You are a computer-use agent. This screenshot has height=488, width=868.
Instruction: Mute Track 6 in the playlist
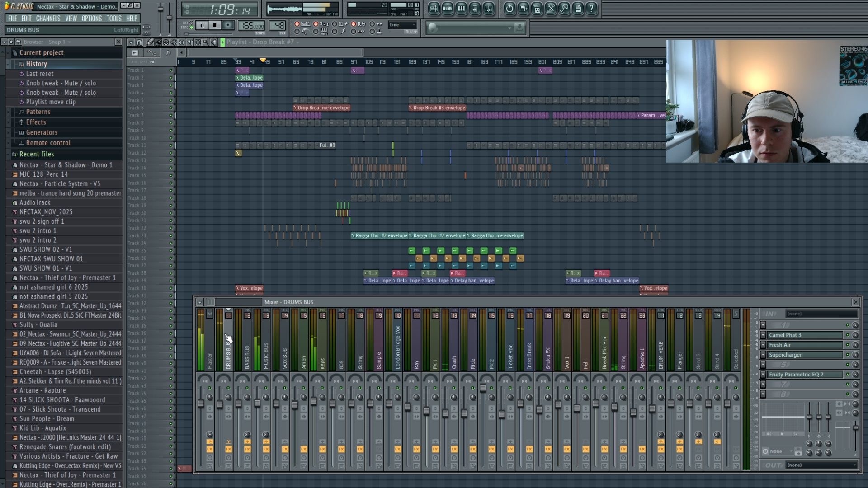[x=171, y=108]
